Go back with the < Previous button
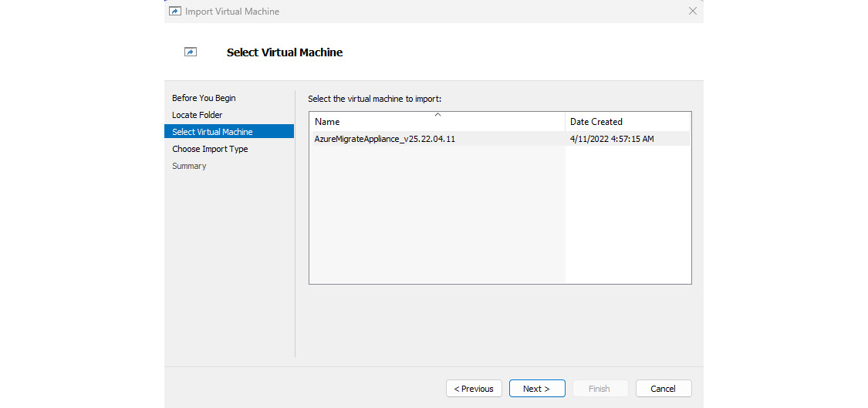Image resolution: width=868 pixels, height=408 pixels. coord(474,389)
